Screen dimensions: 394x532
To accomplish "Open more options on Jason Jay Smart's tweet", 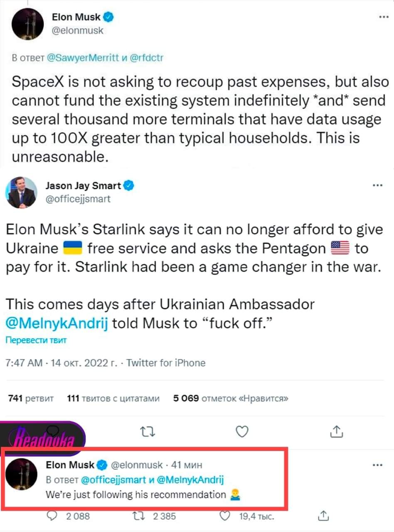I will pos(377,186).
